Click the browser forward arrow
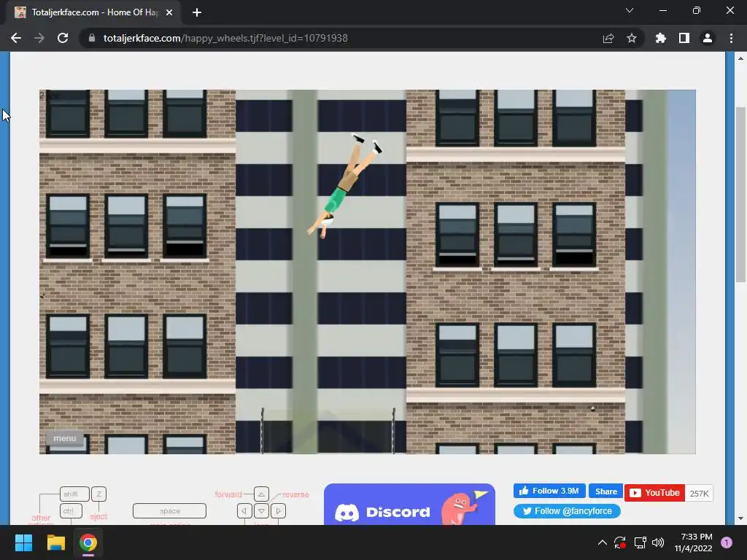The image size is (747, 560). [39, 38]
